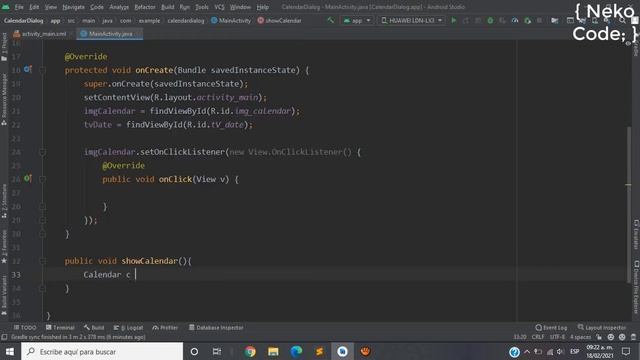Open the 4 spaces indent selector
The width and height of the screenshot is (640, 360).
580,337
